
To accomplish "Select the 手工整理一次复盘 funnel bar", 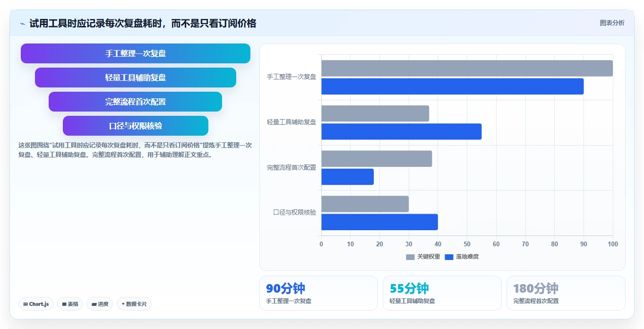I will 136,53.
